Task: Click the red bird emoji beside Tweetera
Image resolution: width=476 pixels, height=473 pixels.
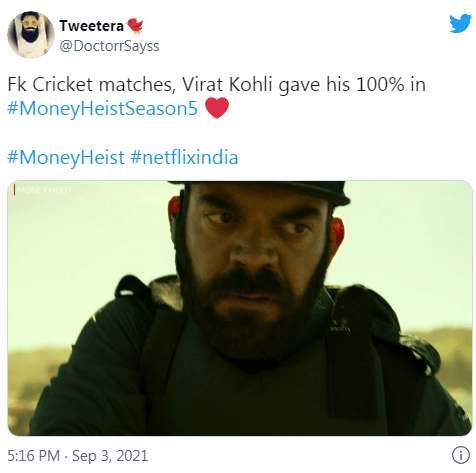Action: (135, 25)
